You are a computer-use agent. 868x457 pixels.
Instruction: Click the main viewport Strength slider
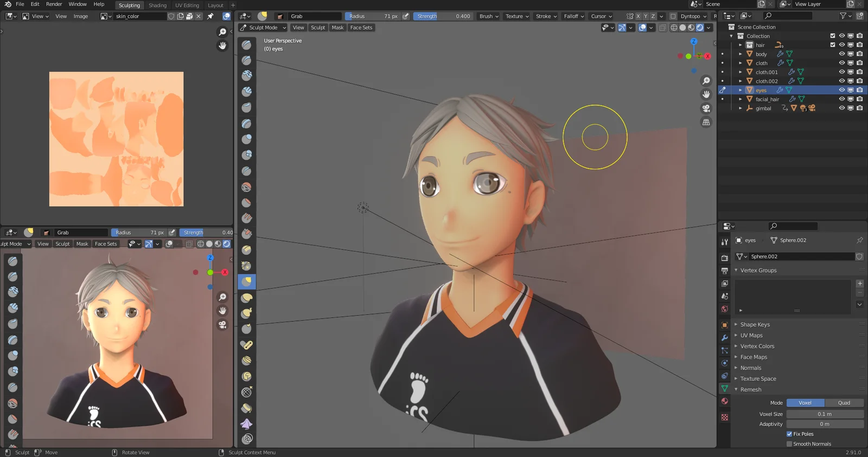(443, 16)
